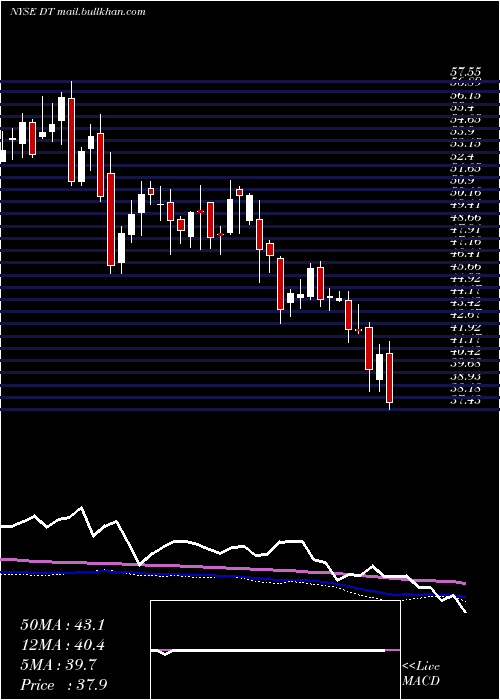
Task: Click the 50.16 price axis label
Action: pos(465,192)
